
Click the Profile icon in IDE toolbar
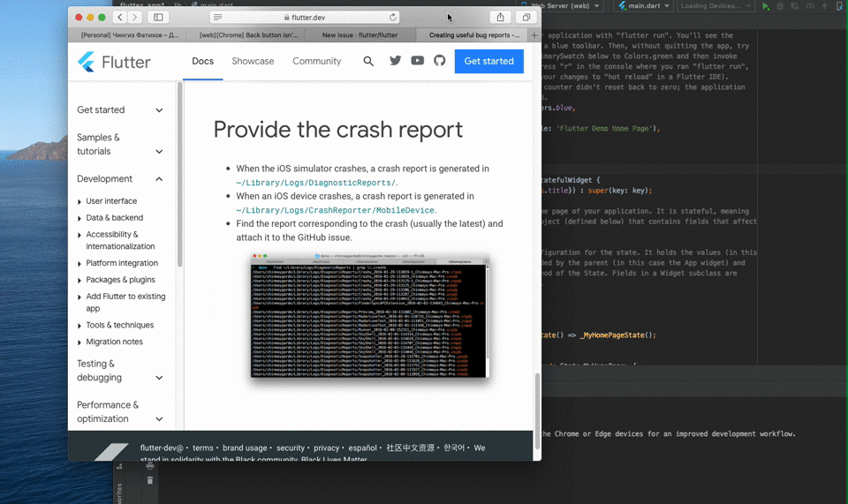coord(810,6)
